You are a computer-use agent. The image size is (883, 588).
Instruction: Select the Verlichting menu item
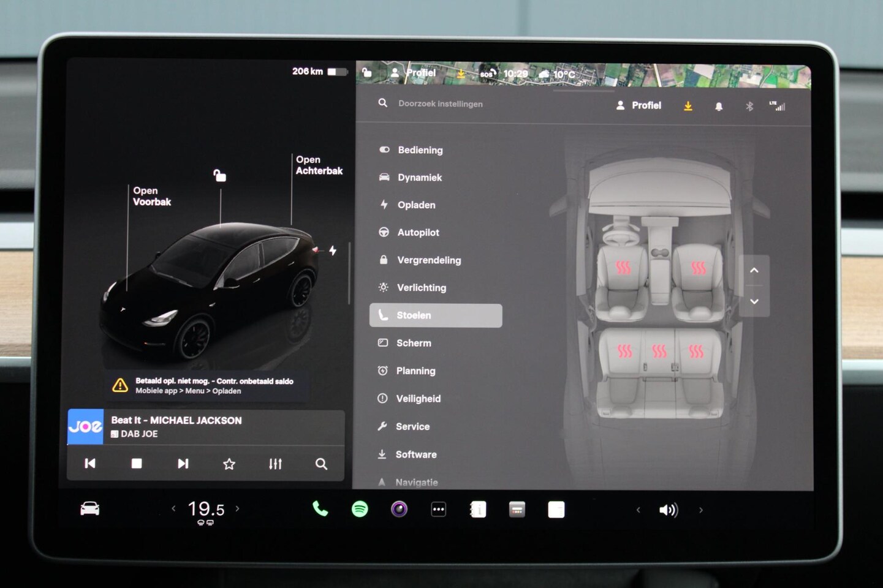coord(421,288)
